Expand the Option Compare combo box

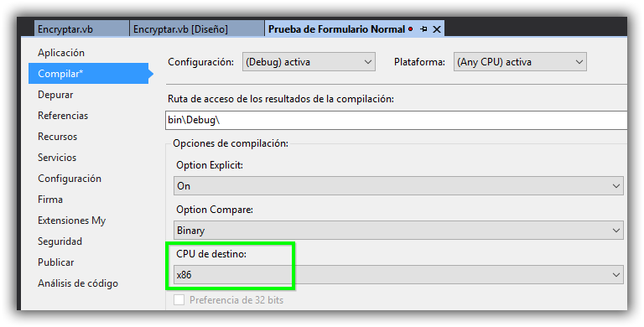click(x=398, y=230)
